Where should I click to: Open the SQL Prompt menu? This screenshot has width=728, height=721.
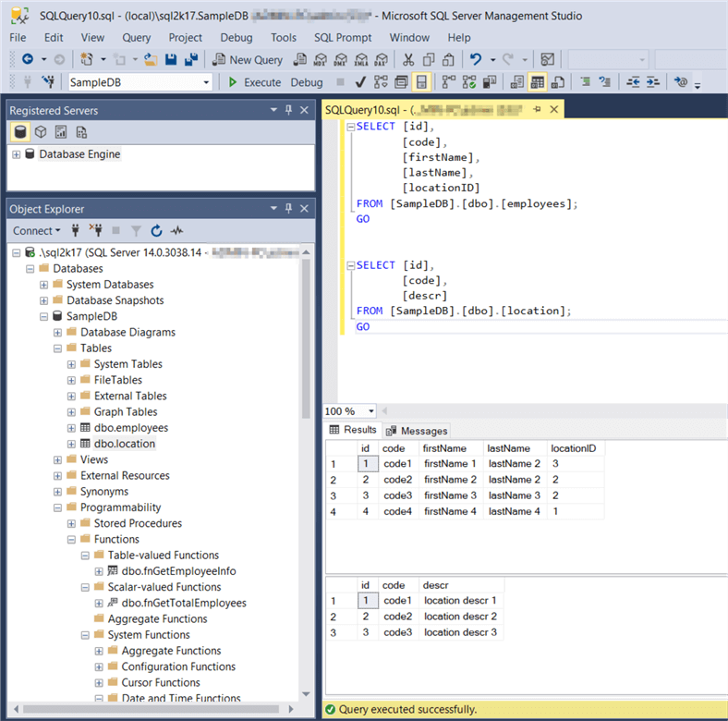343,38
